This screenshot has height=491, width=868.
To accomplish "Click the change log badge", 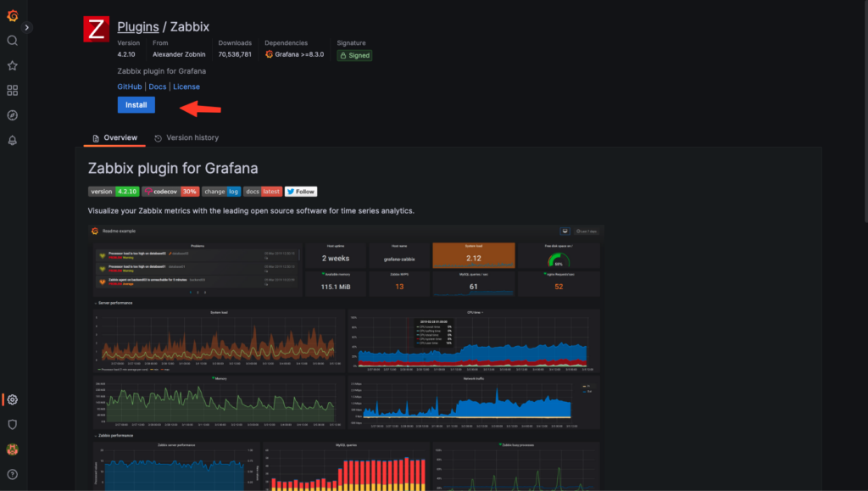I will 221,192.
